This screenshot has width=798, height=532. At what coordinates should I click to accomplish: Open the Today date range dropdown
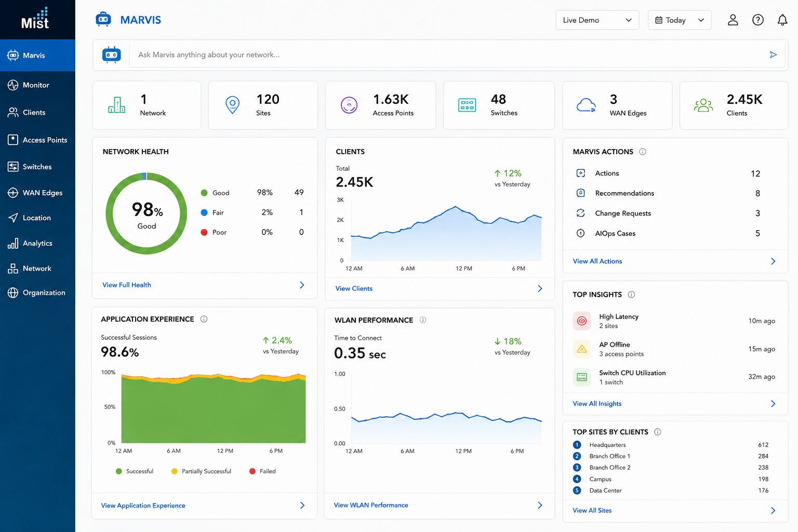[x=680, y=20]
